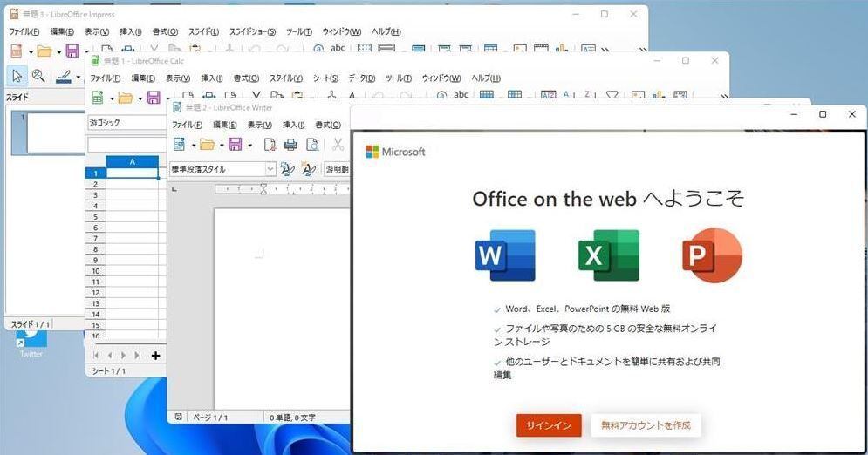Expand line color dropdown arrow in Impress
Screen dimensions: 868x455
79,77
